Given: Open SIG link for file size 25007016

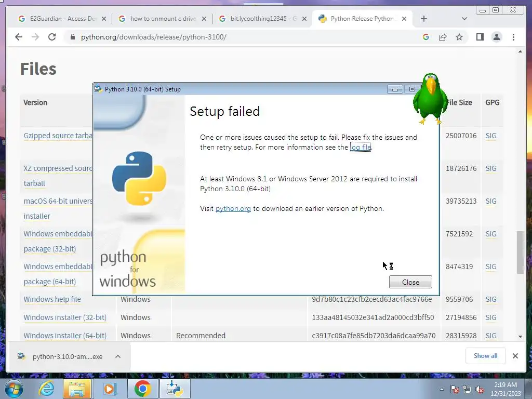Looking at the screenshot, I should 491,136.
